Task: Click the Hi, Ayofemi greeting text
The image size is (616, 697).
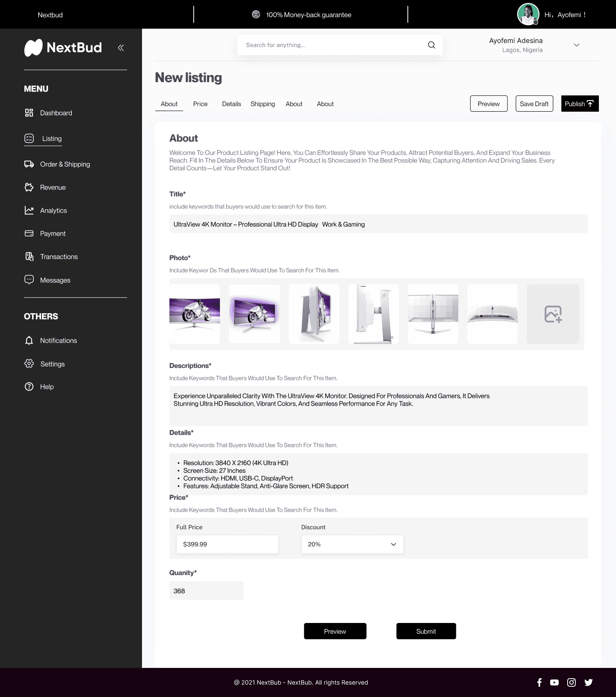Action: coord(565,15)
